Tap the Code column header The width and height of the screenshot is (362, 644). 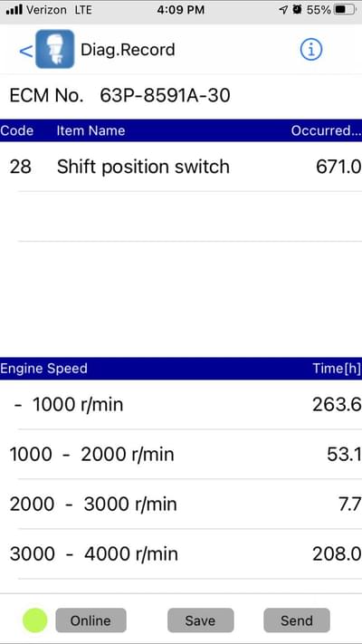click(17, 130)
